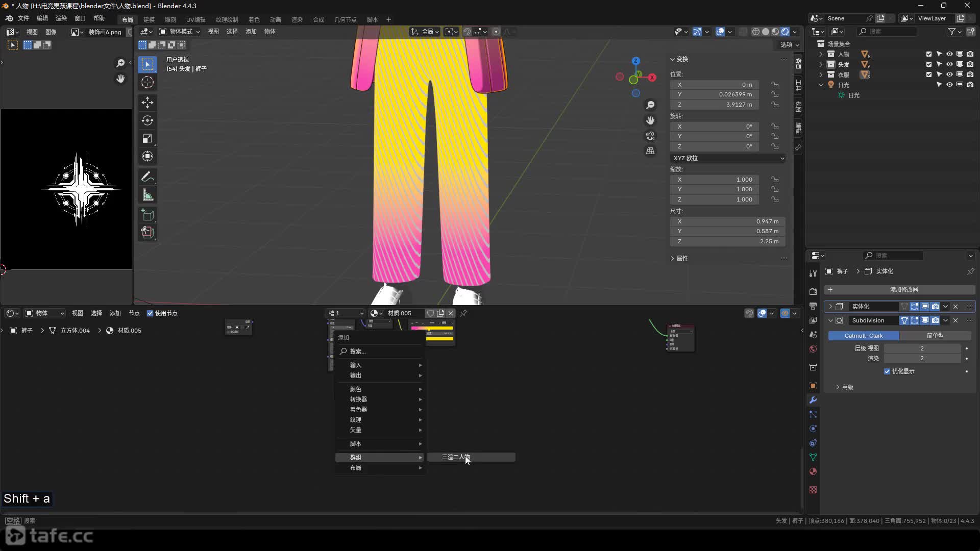Image resolution: width=980 pixels, height=551 pixels.
Task: Toggle camera view in viewport
Action: click(650, 136)
